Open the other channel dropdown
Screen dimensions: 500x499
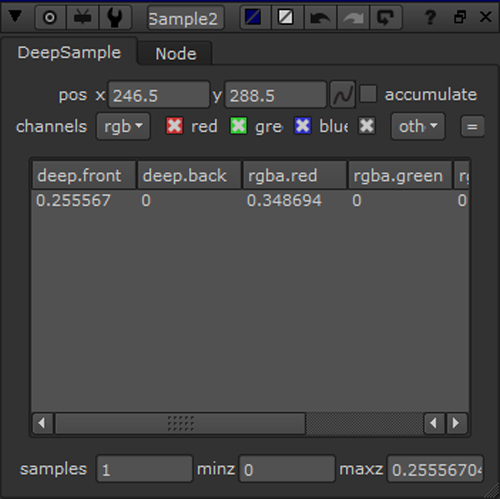point(418,126)
